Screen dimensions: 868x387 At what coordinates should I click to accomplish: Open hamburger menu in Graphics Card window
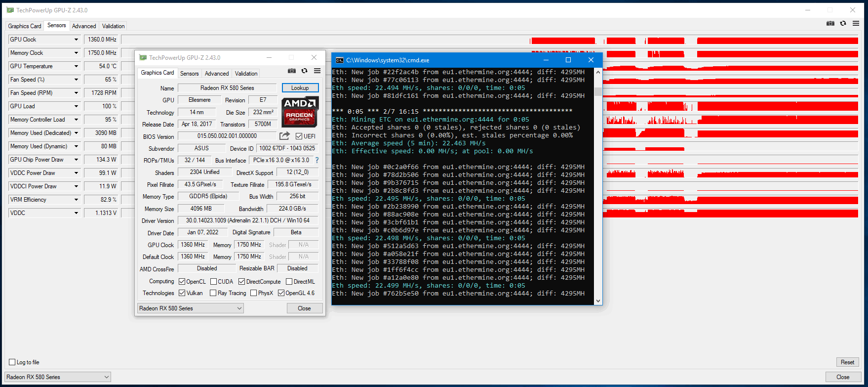point(317,71)
